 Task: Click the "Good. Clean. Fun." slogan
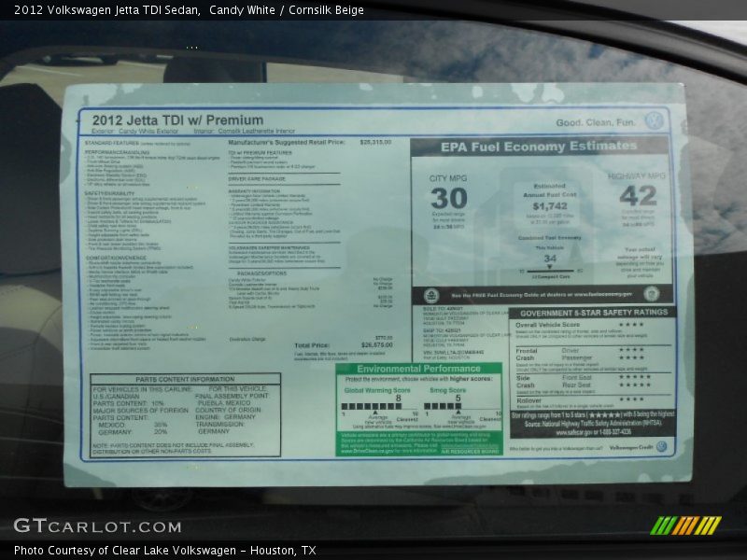[x=596, y=122]
